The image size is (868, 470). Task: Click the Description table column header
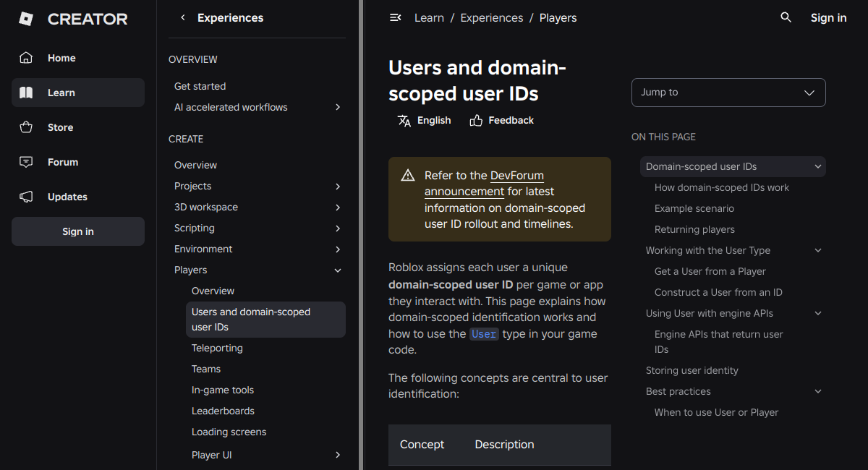pos(504,445)
